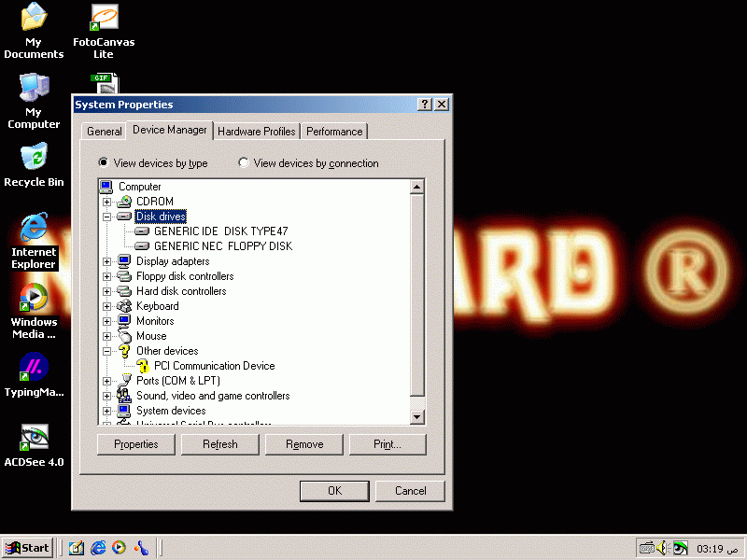This screenshot has height=560, width=747.
Task: Select the Recycle Bin desktop icon
Action: point(34,165)
